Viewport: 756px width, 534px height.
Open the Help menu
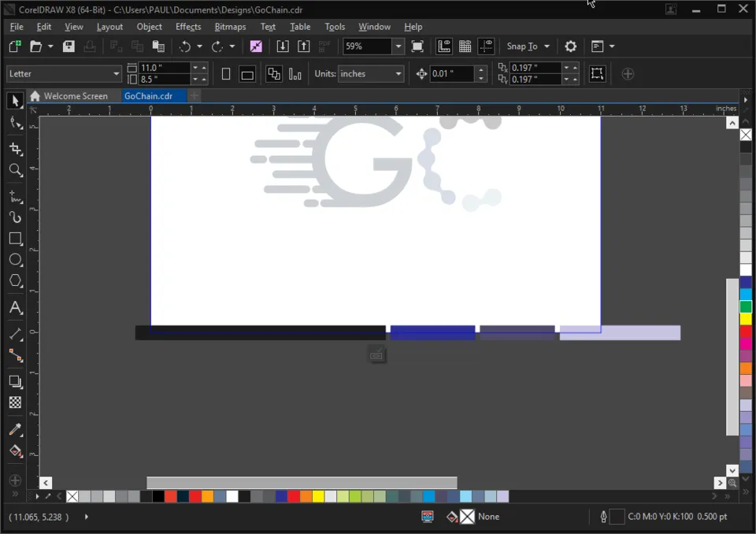(413, 27)
